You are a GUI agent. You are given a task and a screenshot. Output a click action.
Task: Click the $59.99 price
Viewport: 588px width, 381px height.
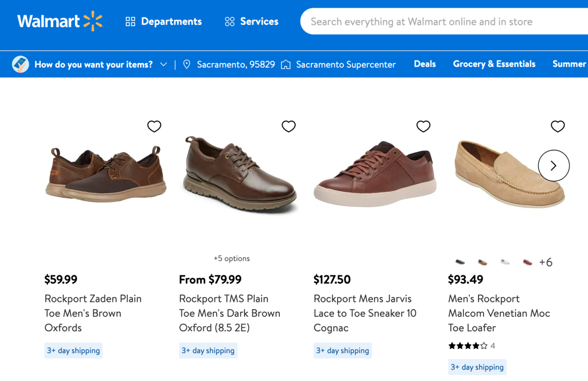[x=61, y=279]
